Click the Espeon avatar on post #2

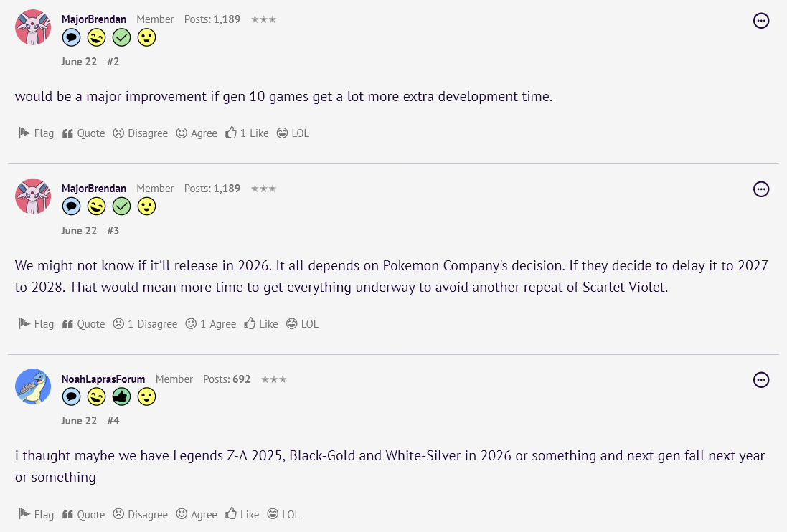pos(33,27)
